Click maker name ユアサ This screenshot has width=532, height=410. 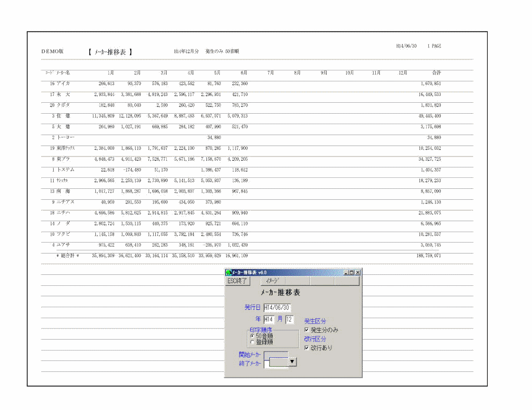click(x=63, y=245)
